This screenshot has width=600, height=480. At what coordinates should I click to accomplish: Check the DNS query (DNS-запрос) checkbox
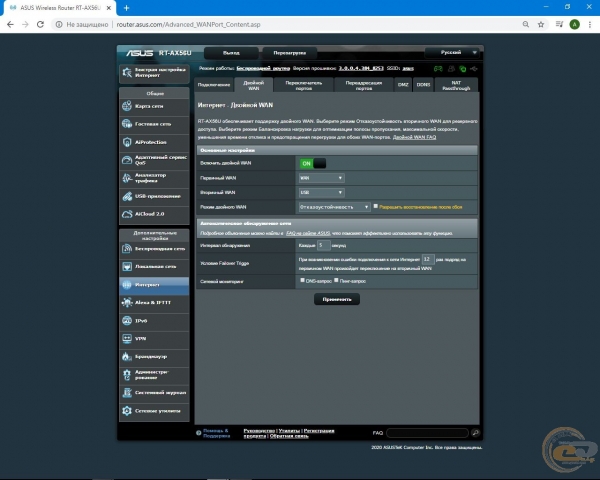pos(302,280)
